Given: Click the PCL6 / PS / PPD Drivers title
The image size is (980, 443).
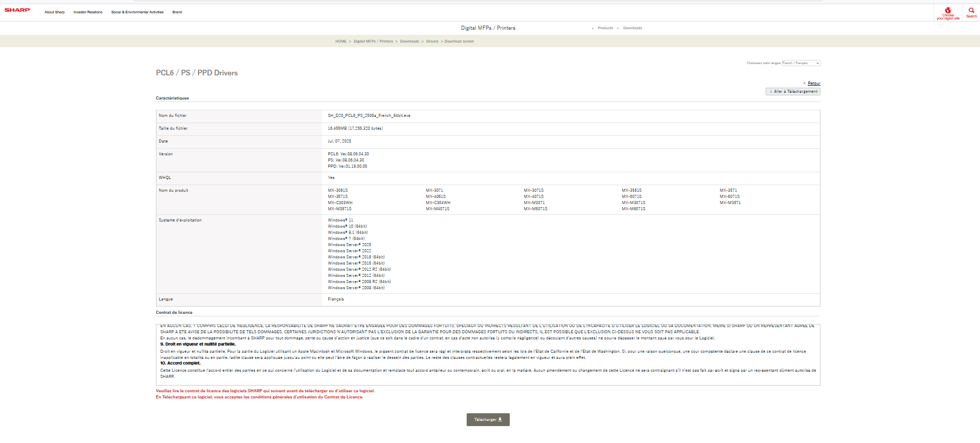Looking at the screenshot, I should pyautogui.click(x=197, y=73).
